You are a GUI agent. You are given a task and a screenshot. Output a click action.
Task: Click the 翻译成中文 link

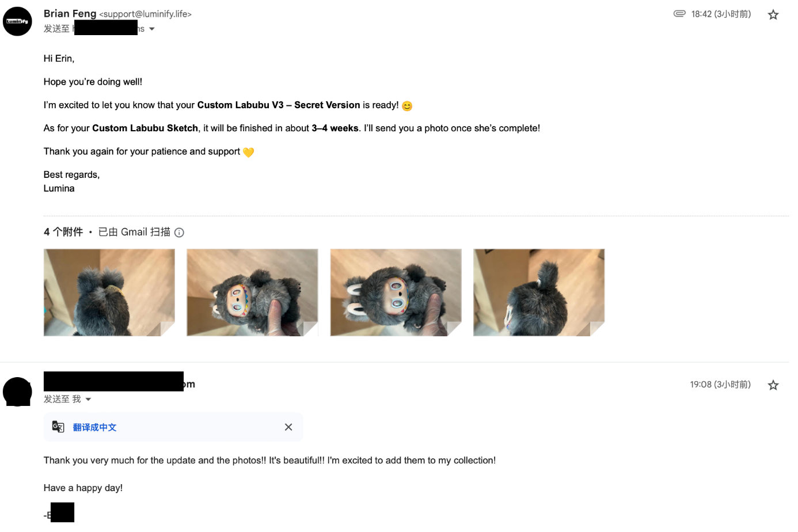click(x=94, y=427)
